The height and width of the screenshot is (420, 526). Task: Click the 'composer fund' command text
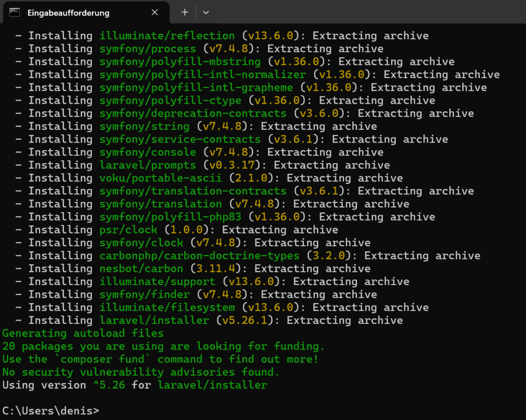[x=102, y=359]
